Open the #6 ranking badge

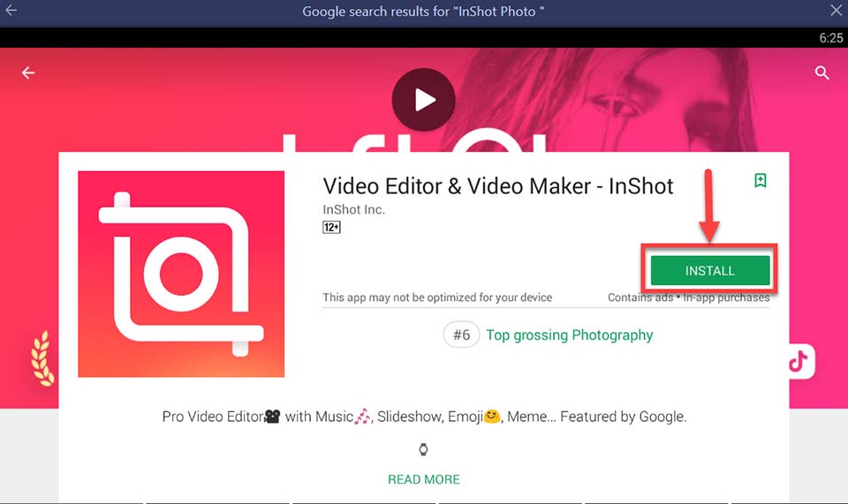click(x=461, y=335)
